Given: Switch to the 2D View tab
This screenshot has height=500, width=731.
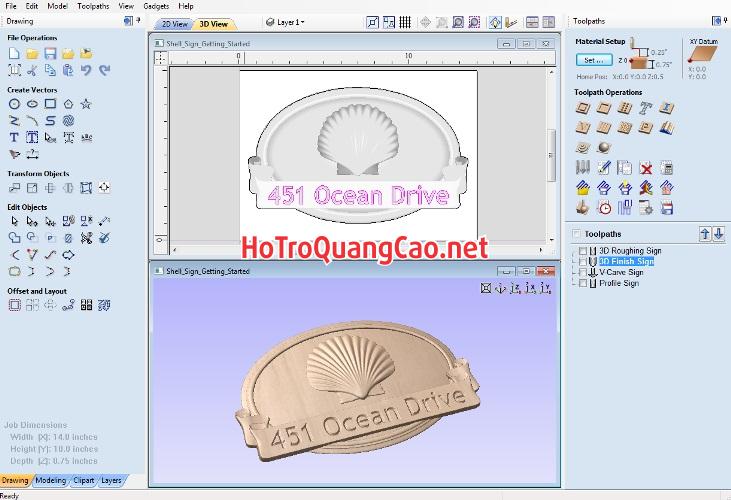Looking at the screenshot, I should 174,23.
